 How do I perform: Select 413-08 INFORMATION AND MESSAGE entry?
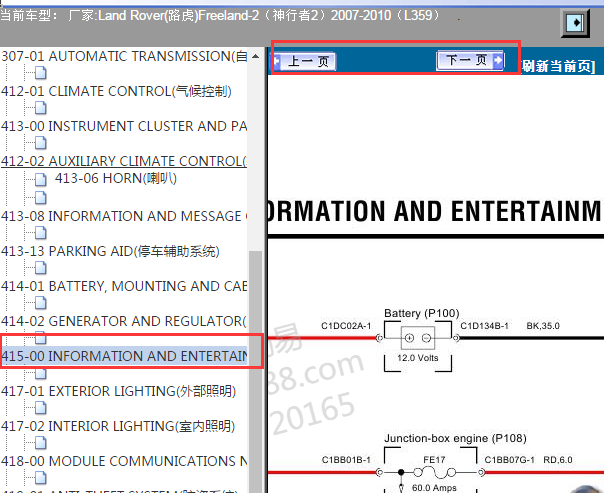point(124,216)
